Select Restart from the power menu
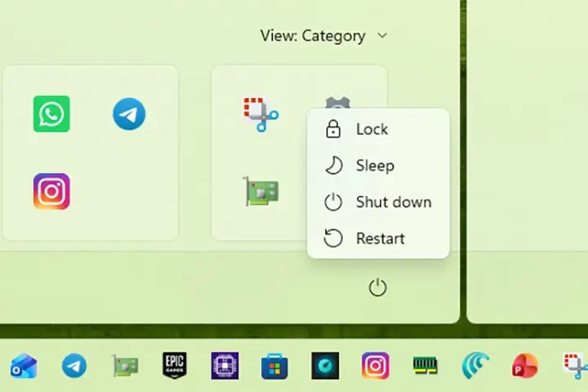This screenshot has width=588, height=392. [x=378, y=238]
